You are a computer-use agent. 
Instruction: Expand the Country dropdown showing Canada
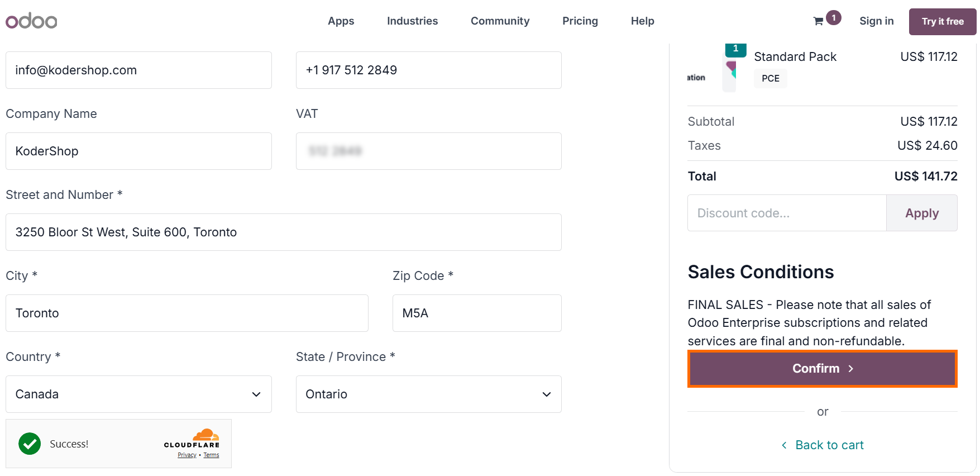(x=138, y=394)
